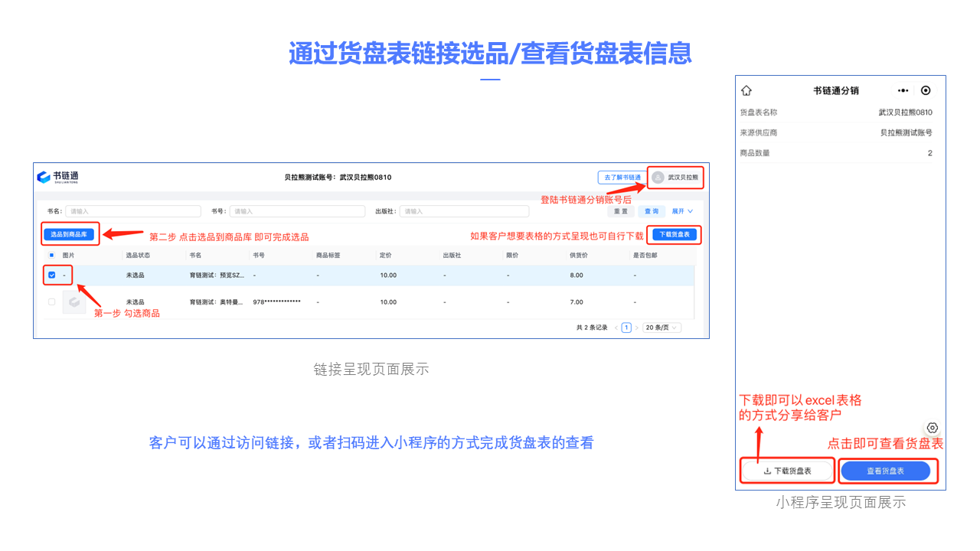Screen dimensions: 980x551
Task: Click the 供货价 column header
Action: coord(579,255)
